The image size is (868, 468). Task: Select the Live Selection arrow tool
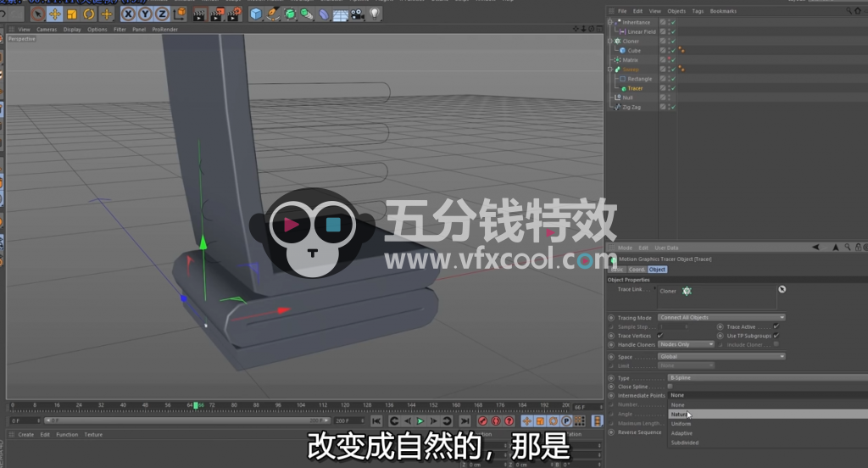37,14
